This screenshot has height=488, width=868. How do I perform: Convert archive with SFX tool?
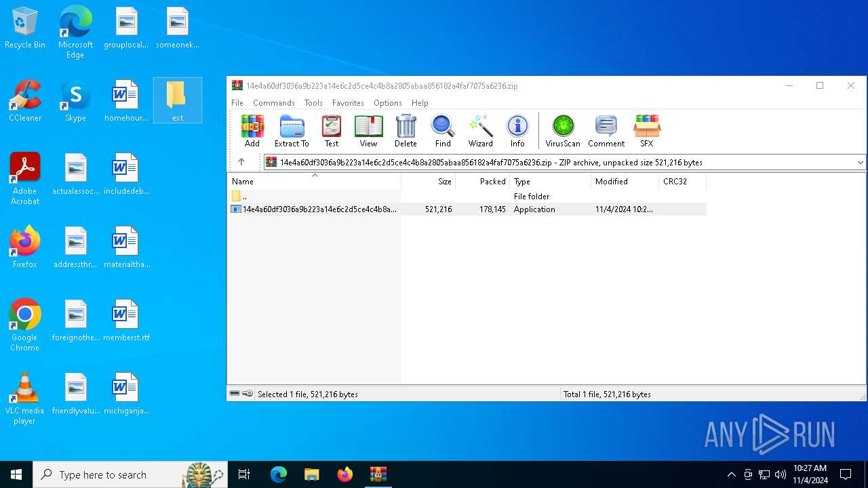coord(647,131)
